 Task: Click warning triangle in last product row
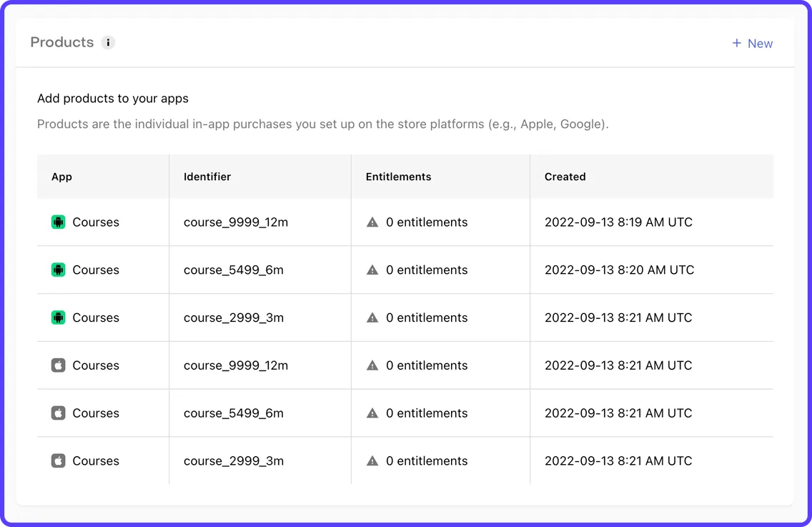(372, 460)
